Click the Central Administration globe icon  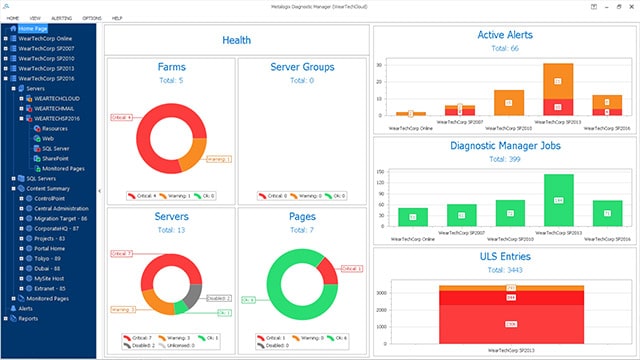click(x=29, y=208)
